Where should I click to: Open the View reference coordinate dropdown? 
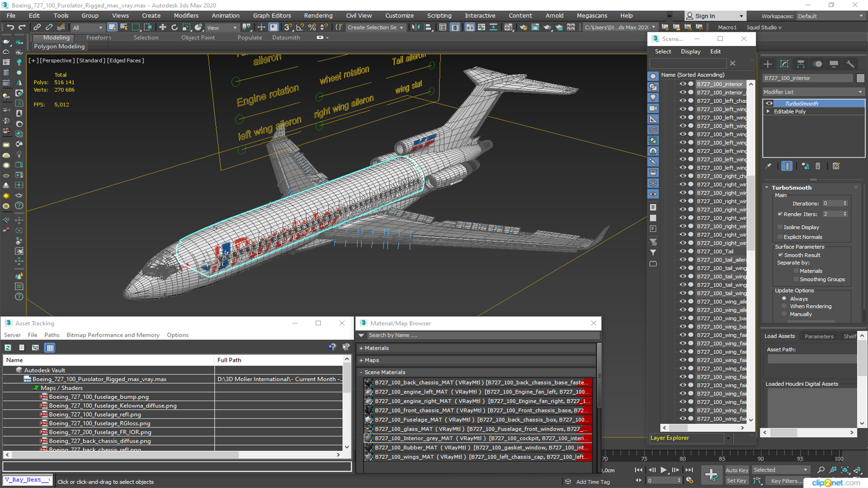pos(222,28)
